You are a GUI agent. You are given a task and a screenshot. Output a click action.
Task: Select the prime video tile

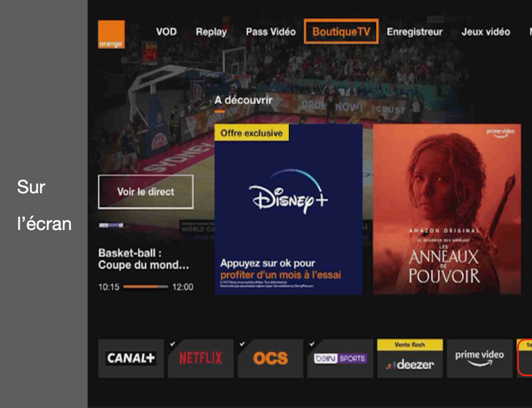coord(479,358)
